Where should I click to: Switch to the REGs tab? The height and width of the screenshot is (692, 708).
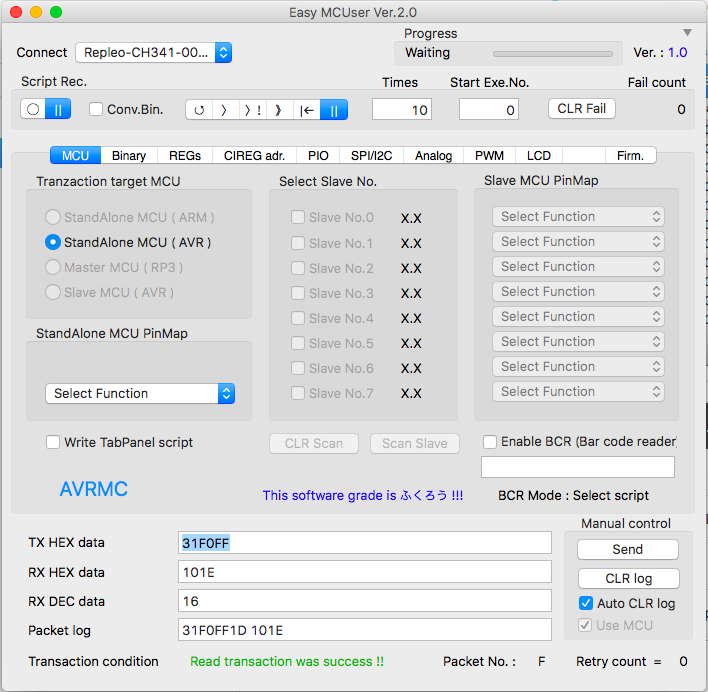click(x=185, y=156)
